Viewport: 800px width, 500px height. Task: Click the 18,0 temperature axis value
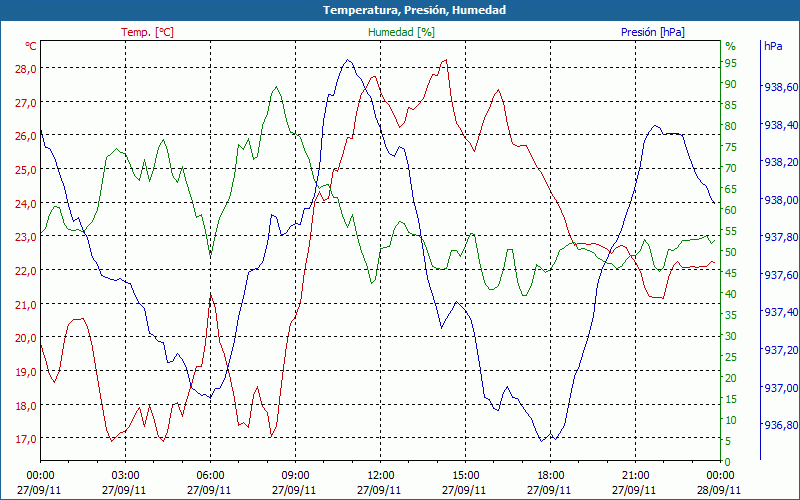click(x=26, y=406)
